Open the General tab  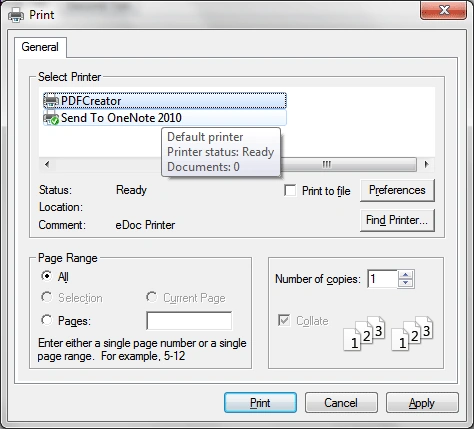point(40,47)
